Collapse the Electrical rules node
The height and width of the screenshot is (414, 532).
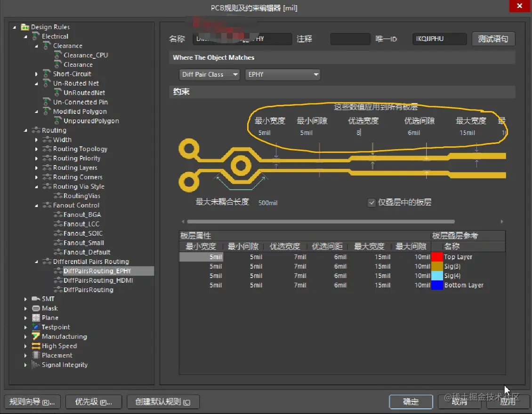click(25, 36)
